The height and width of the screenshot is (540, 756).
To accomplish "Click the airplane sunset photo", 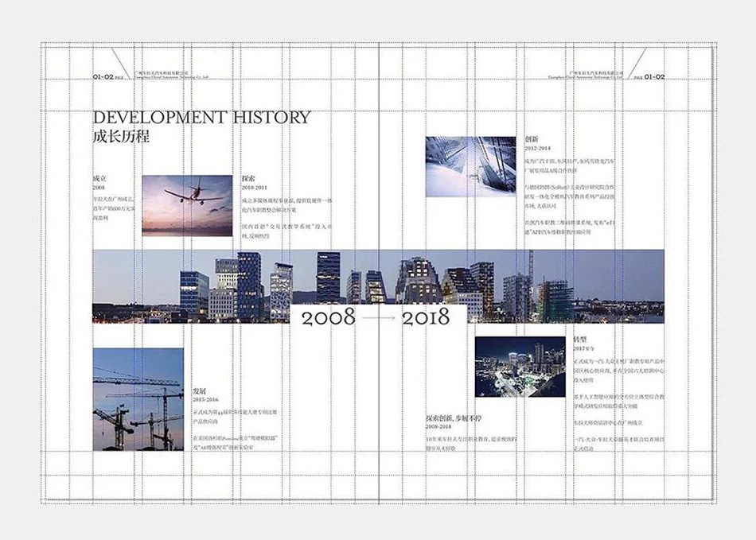I will click(x=187, y=205).
